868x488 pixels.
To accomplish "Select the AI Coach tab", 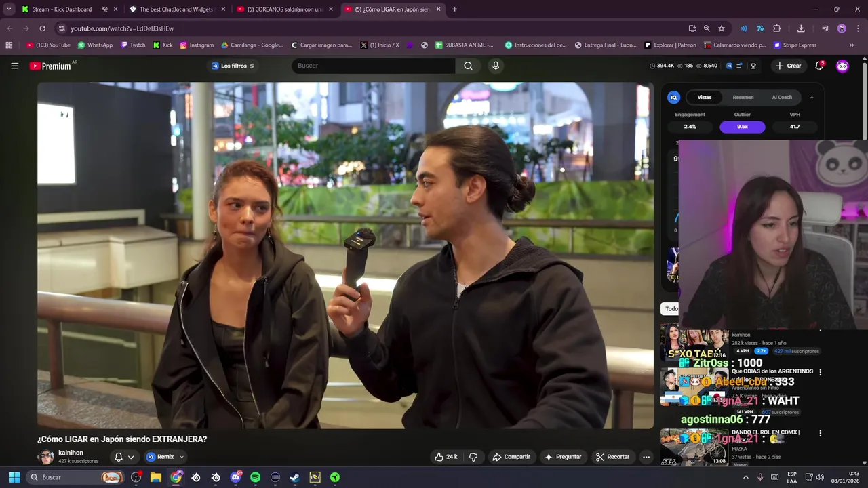I will point(782,97).
